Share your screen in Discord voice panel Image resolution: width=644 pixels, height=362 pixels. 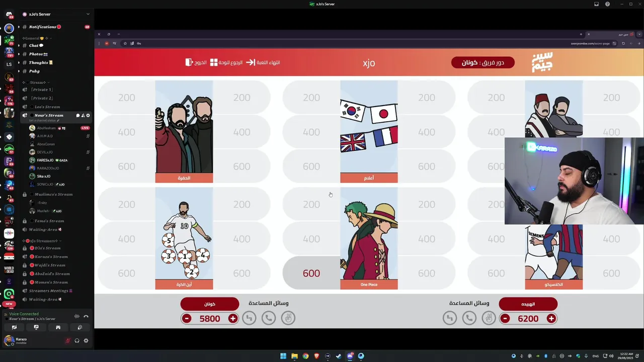pyautogui.click(x=36, y=327)
